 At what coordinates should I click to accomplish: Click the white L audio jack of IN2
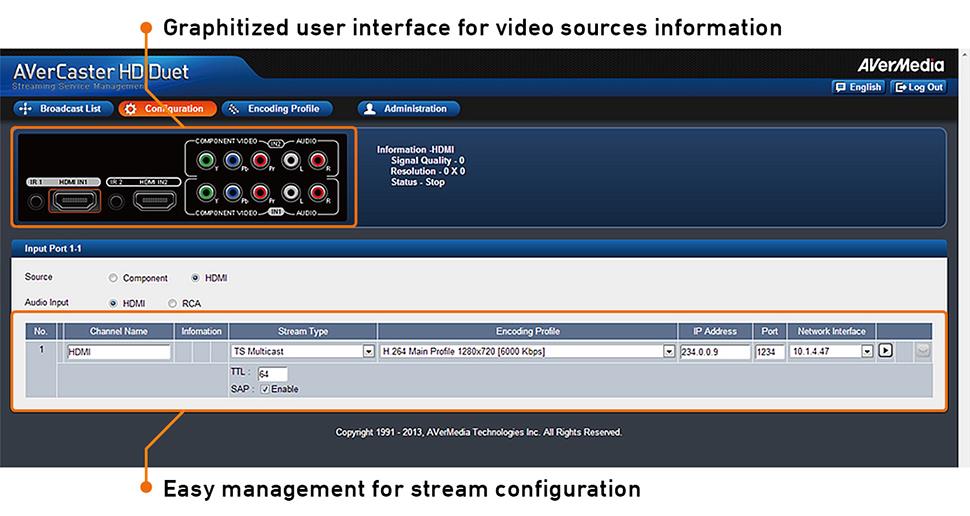tap(290, 160)
